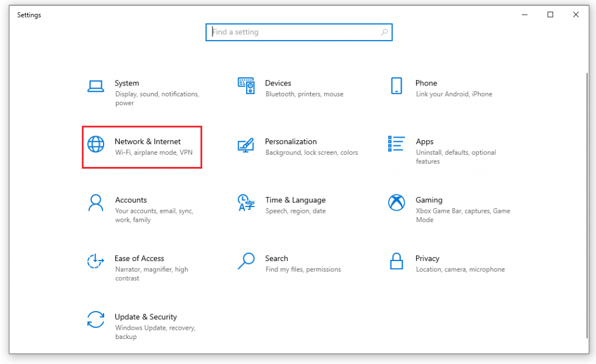Image resolution: width=596 pixels, height=364 pixels.
Task: Open the System laptop icon
Action: click(95, 86)
